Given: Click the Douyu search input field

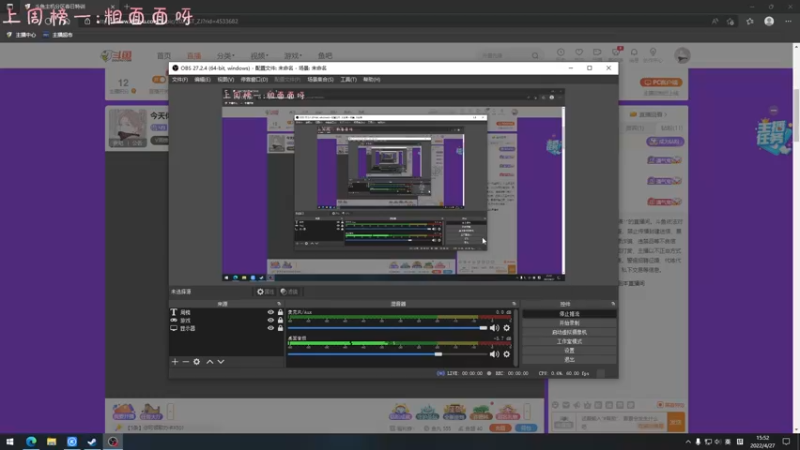Looking at the screenshot, I should point(504,56).
